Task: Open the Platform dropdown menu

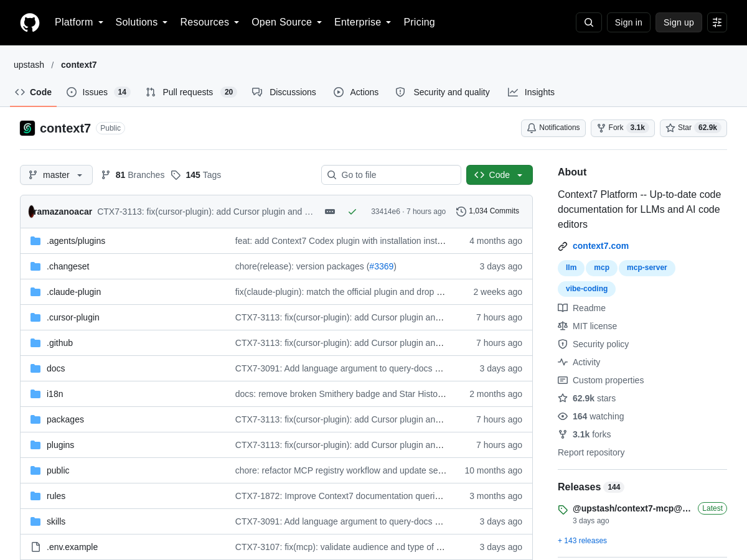Action: pyautogui.click(x=79, y=22)
